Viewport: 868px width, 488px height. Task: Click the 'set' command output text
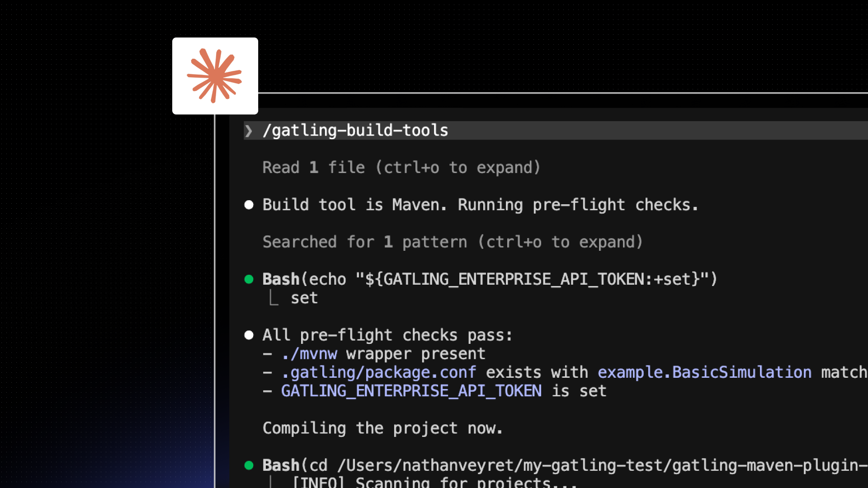pyautogui.click(x=304, y=298)
